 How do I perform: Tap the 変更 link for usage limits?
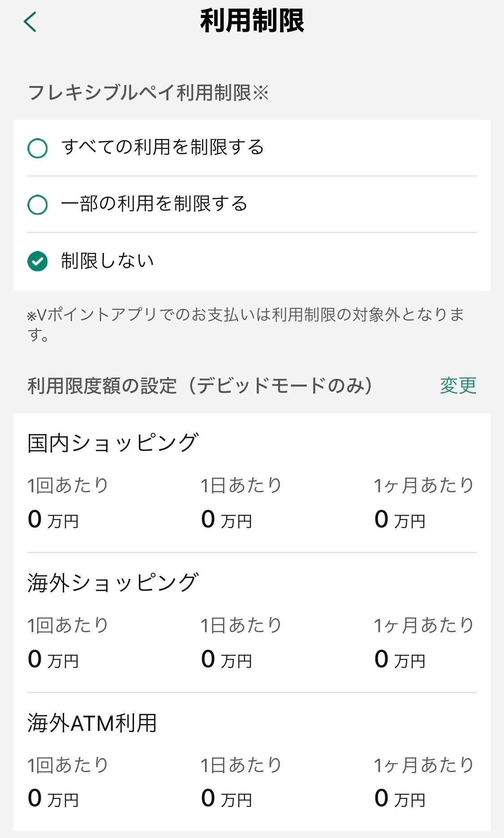point(458,386)
